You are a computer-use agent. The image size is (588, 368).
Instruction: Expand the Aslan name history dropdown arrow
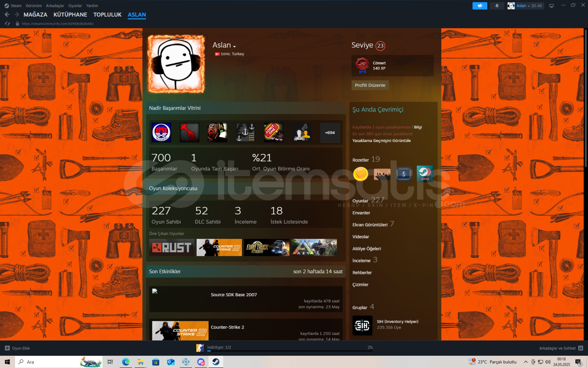234,46
